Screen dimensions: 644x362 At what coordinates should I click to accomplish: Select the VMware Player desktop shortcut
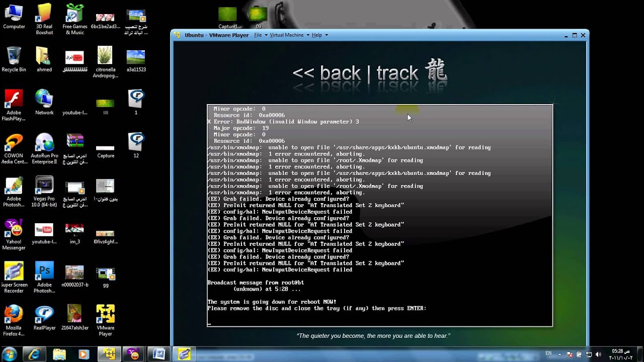106,321
